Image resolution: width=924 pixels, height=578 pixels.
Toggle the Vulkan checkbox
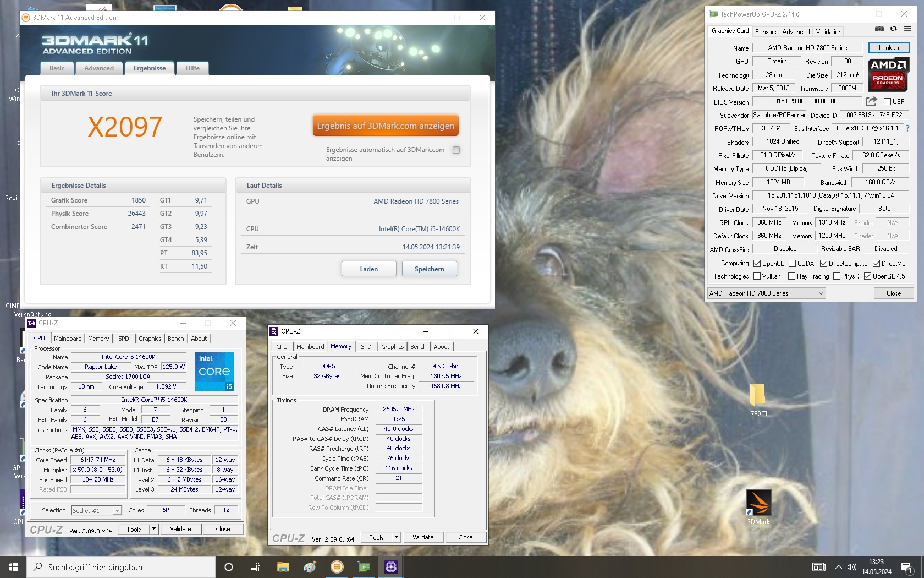point(757,276)
